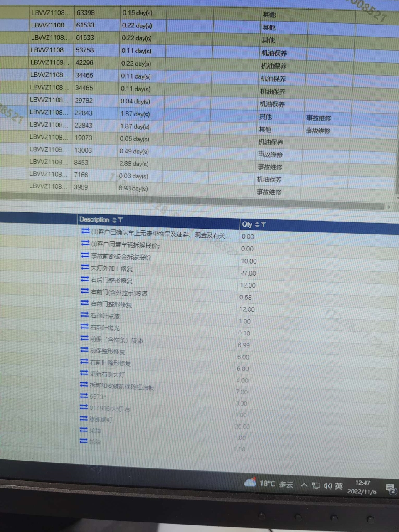Click the swap icon beside 大灯外加工修复
This screenshot has height=532, width=399.
(x=85, y=267)
